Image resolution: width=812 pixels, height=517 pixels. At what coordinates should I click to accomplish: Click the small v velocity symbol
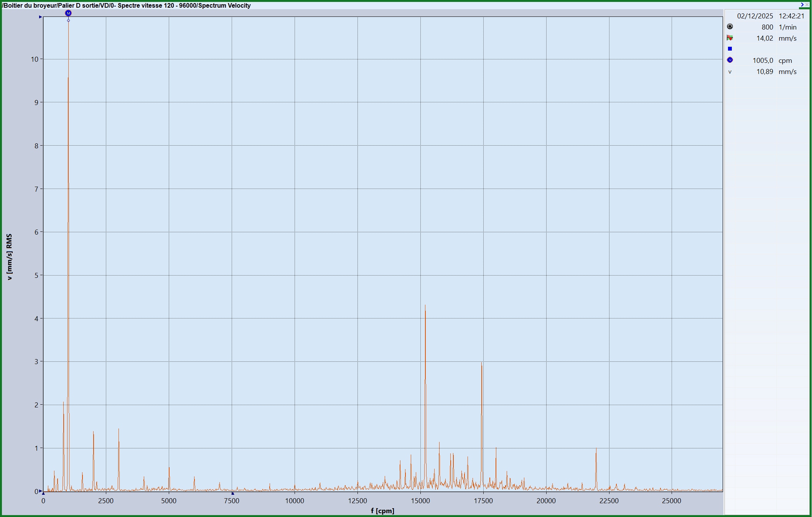pos(730,72)
